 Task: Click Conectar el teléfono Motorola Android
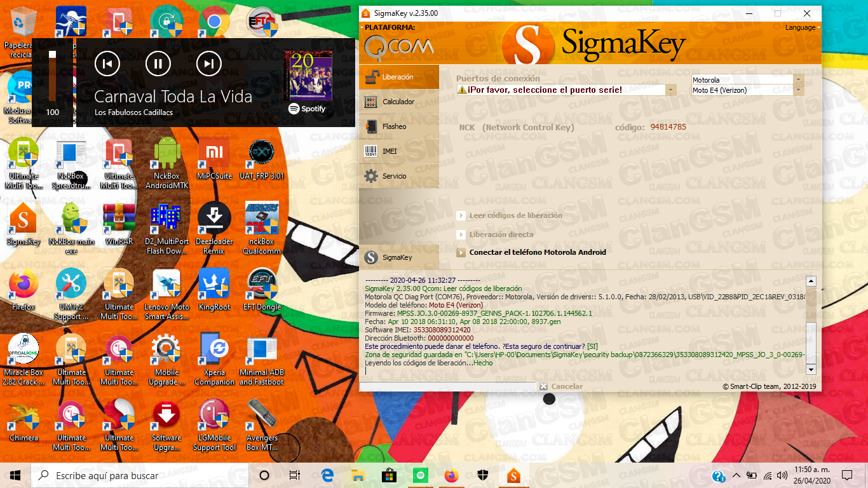point(531,252)
